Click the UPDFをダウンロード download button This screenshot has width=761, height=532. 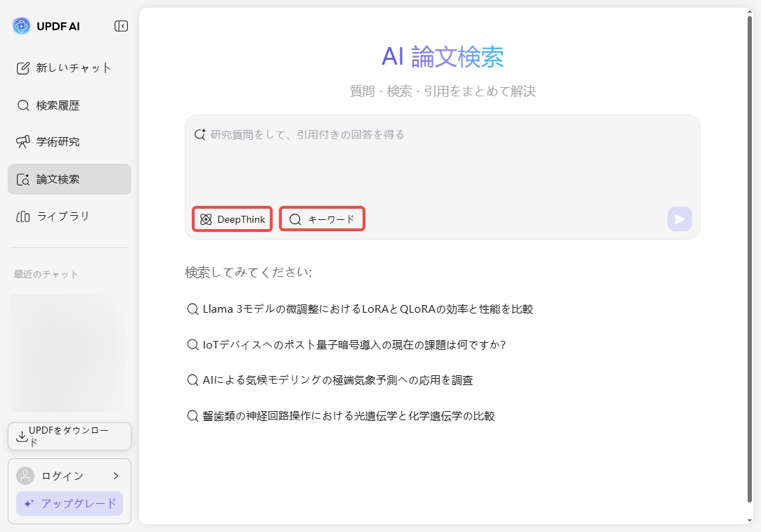(69, 436)
